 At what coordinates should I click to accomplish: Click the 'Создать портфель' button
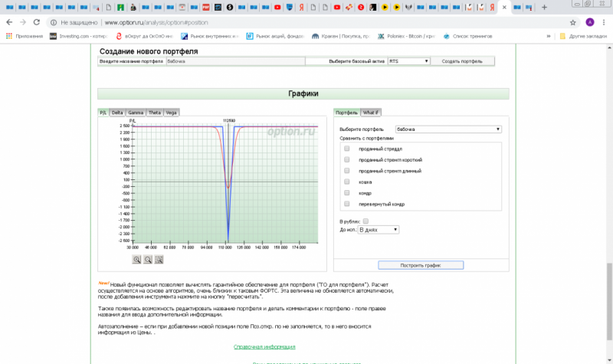462,61
